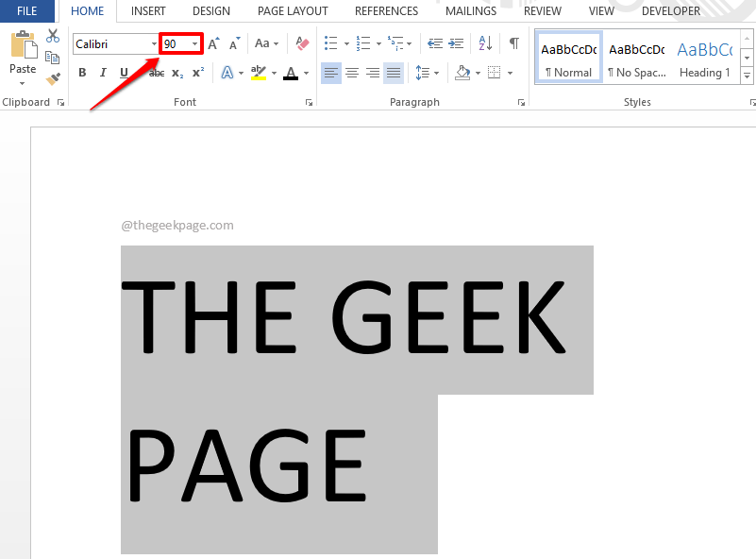
Task: Click the Copy icon in Clipboard group
Action: point(53,58)
